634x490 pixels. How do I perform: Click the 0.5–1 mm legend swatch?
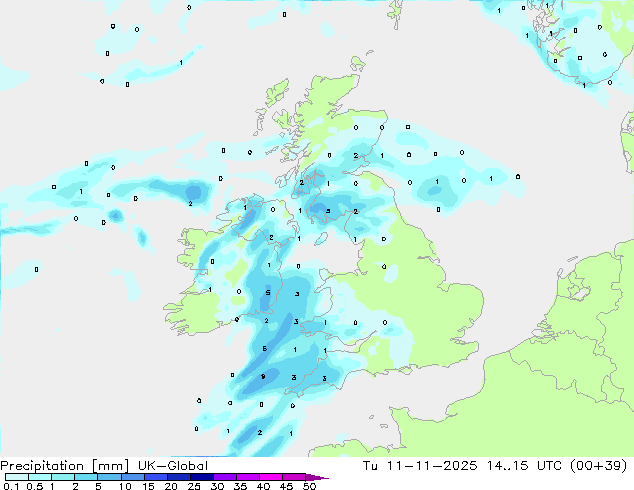tap(40, 477)
